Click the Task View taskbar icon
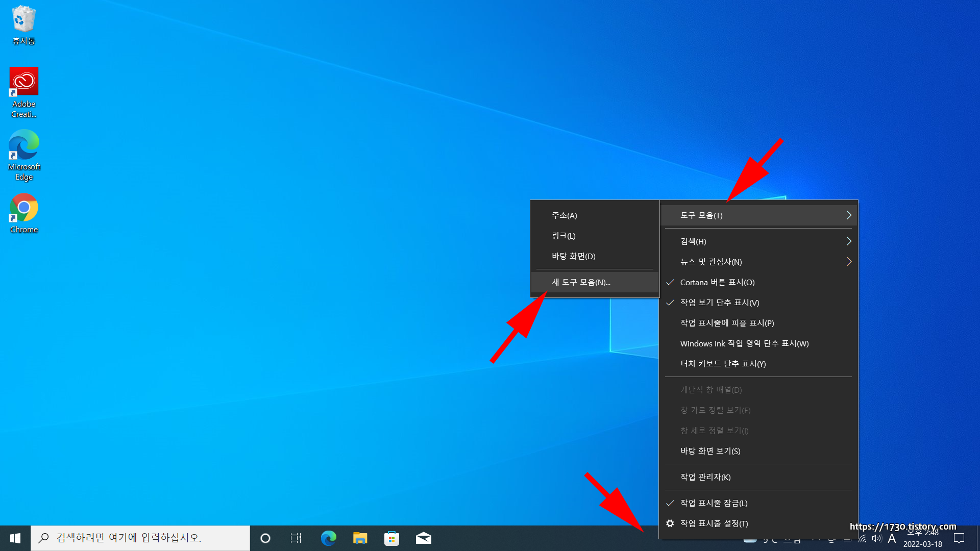This screenshot has height=551, width=980. click(x=296, y=538)
